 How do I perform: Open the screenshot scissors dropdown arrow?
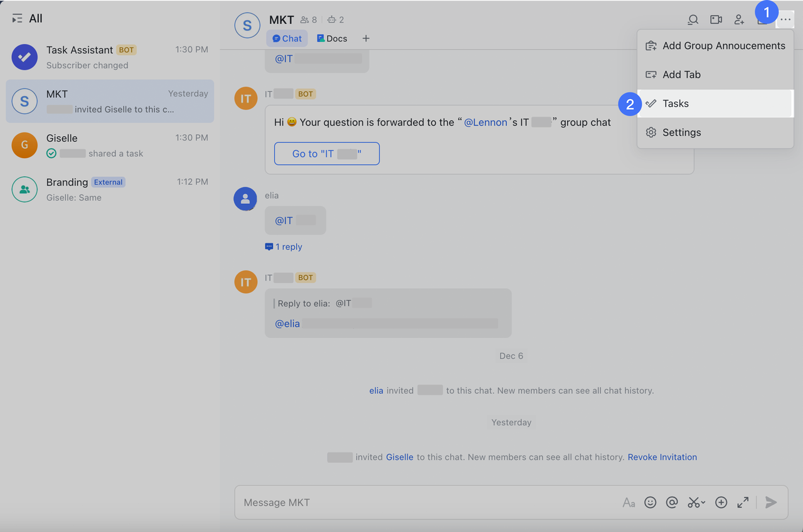(703, 503)
